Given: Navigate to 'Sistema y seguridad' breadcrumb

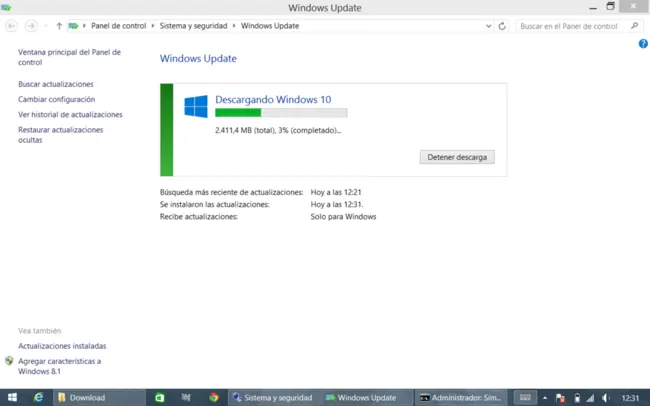Looking at the screenshot, I should (x=193, y=26).
